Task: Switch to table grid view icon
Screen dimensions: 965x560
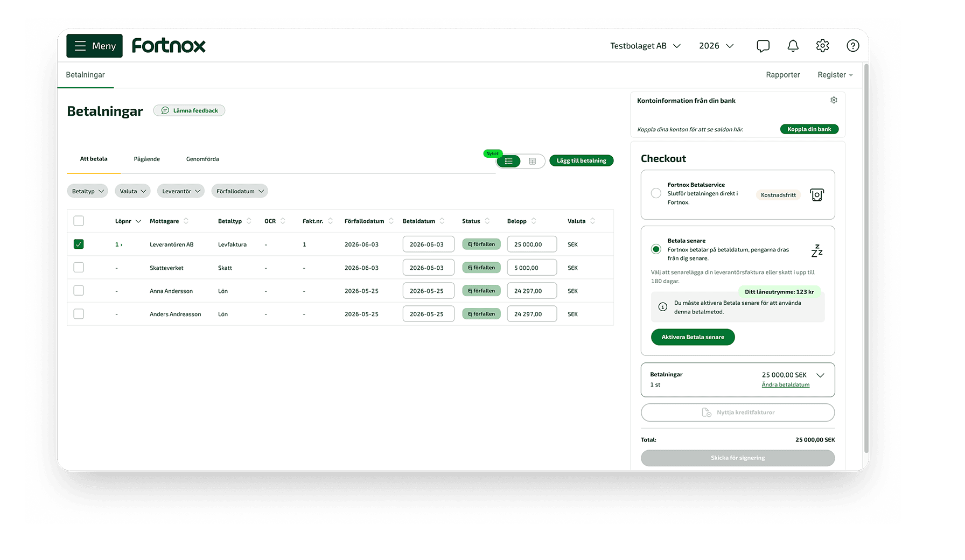Action: tap(532, 161)
